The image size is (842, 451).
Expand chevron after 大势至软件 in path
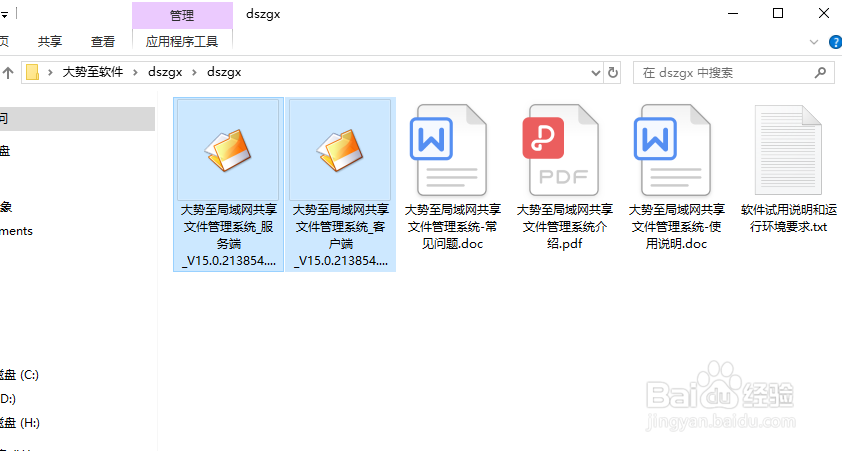[x=135, y=72]
